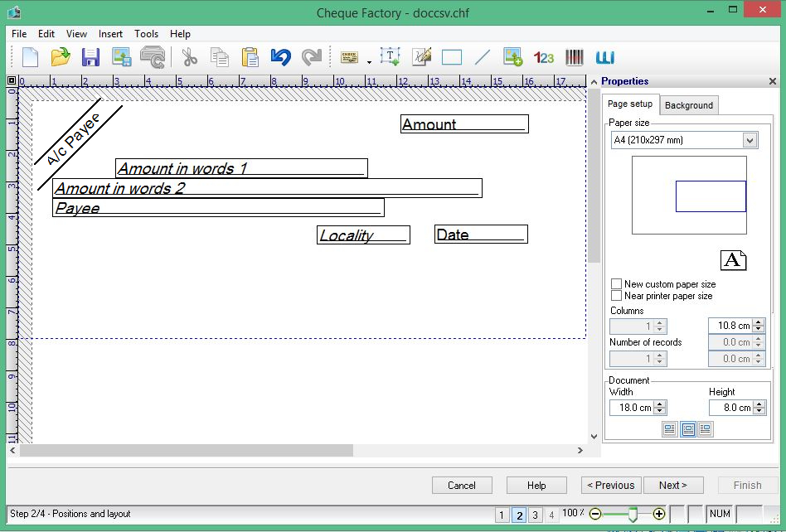Click the Copy toolbar icon
Image resolution: width=786 pixels, height=532 pixels.
click(220, 57)
